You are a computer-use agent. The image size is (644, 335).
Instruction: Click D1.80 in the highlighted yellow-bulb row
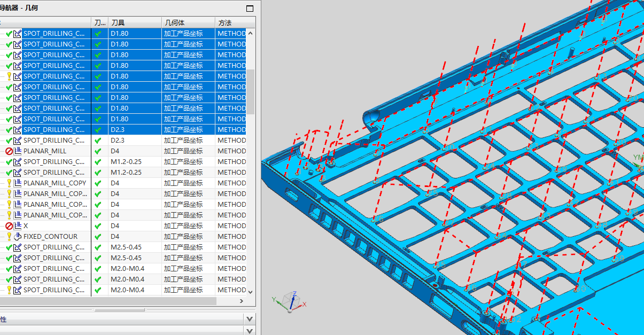119,76
